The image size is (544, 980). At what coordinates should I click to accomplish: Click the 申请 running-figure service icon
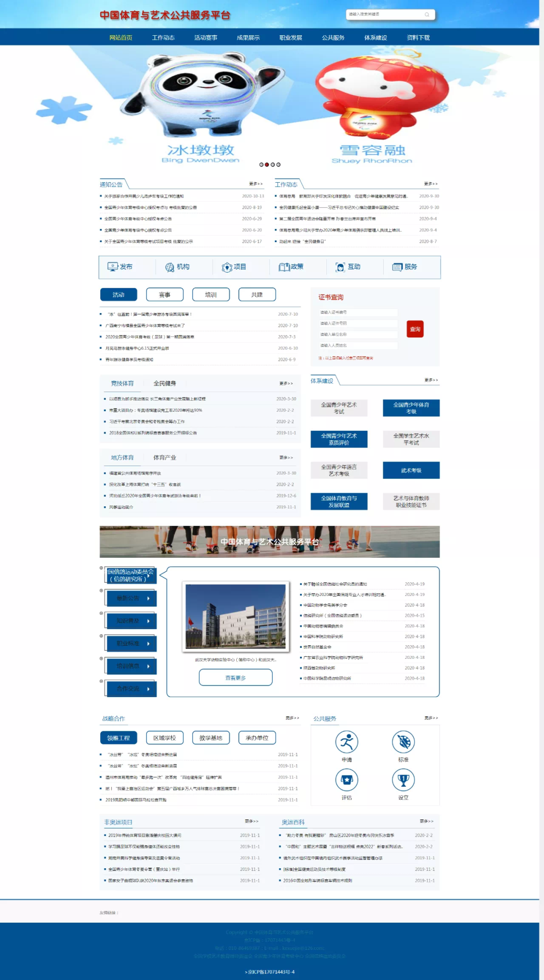pyautogui.click(x=347, y=741)
